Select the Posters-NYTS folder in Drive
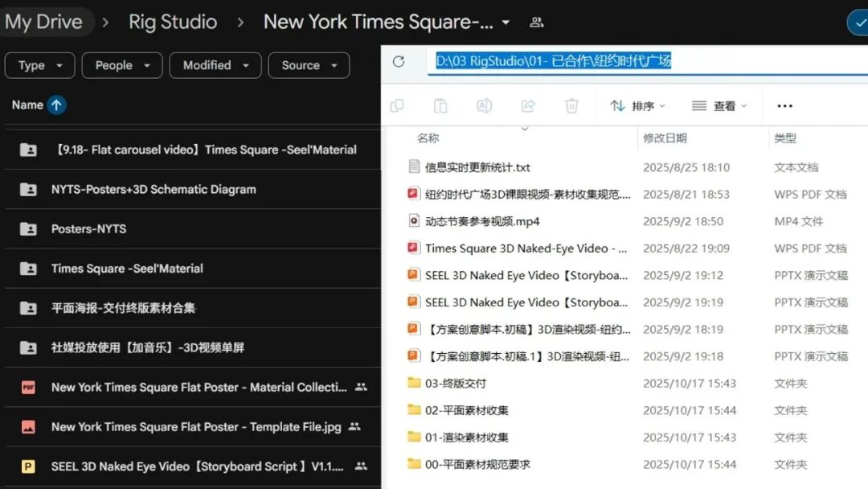This screenshot has height=489, width=868. click(88, 229)
